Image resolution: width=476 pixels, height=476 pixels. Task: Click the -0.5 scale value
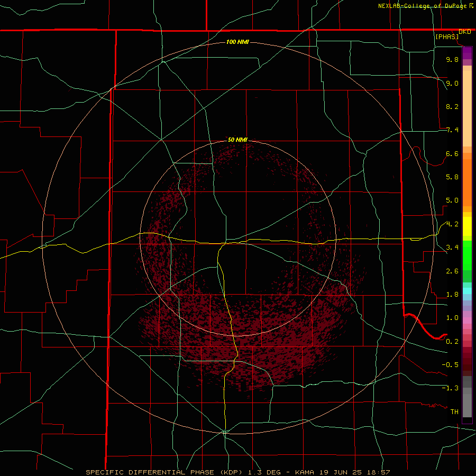coord(450,365)
